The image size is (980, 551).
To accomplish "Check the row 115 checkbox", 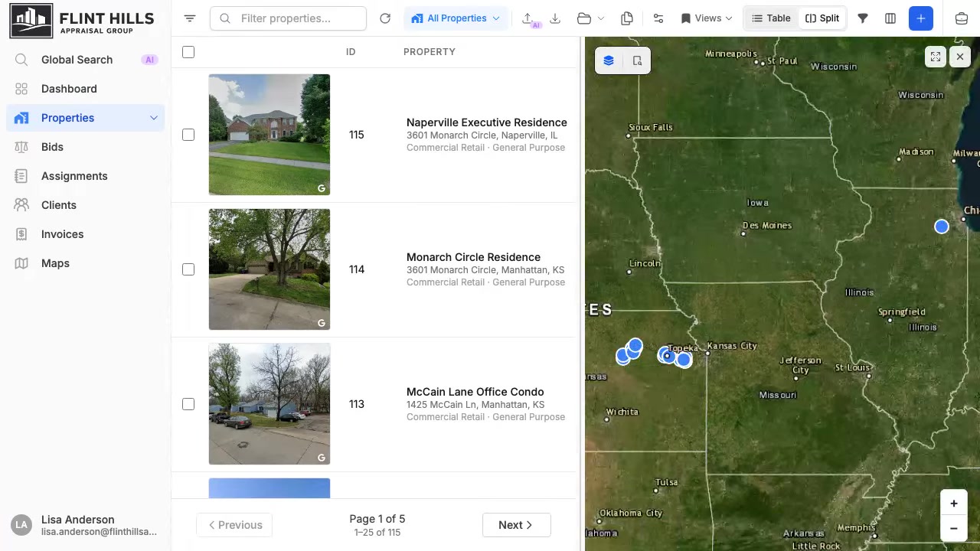I will [188, 135].
